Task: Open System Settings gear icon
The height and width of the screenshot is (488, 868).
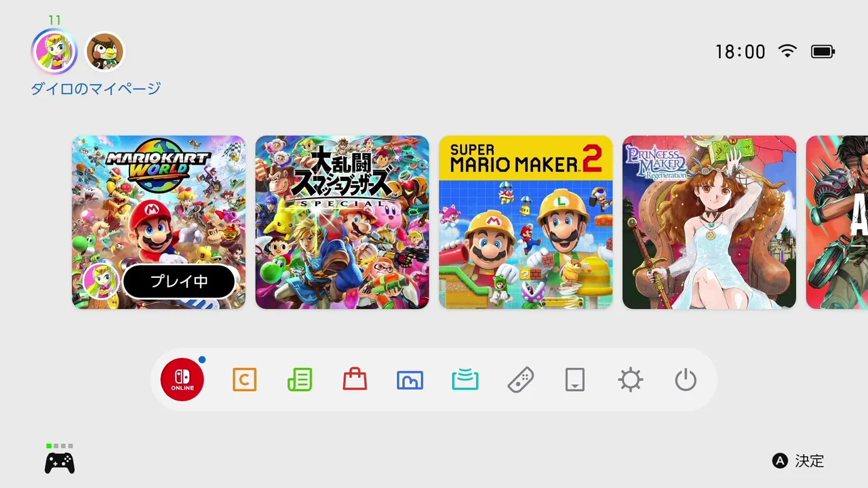Action: pos(630,380)
